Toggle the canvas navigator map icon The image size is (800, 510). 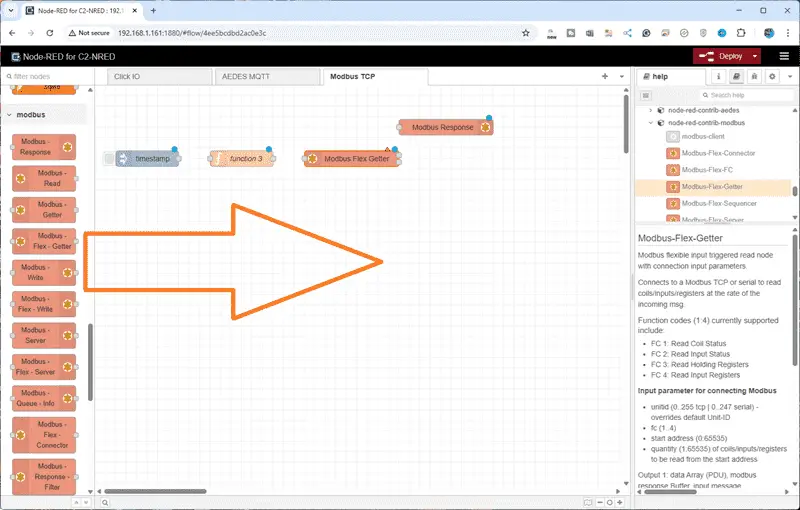click(x=588, y=502)
